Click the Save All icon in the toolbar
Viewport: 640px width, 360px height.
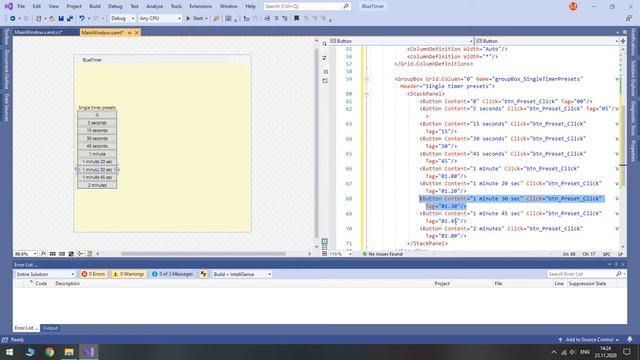70,18
